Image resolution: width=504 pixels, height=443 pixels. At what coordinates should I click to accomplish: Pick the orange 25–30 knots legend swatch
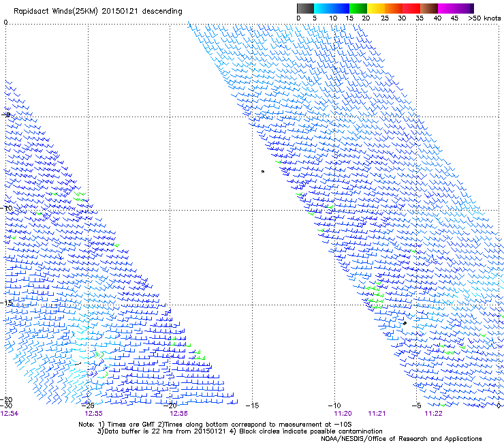tap(394, 8)
